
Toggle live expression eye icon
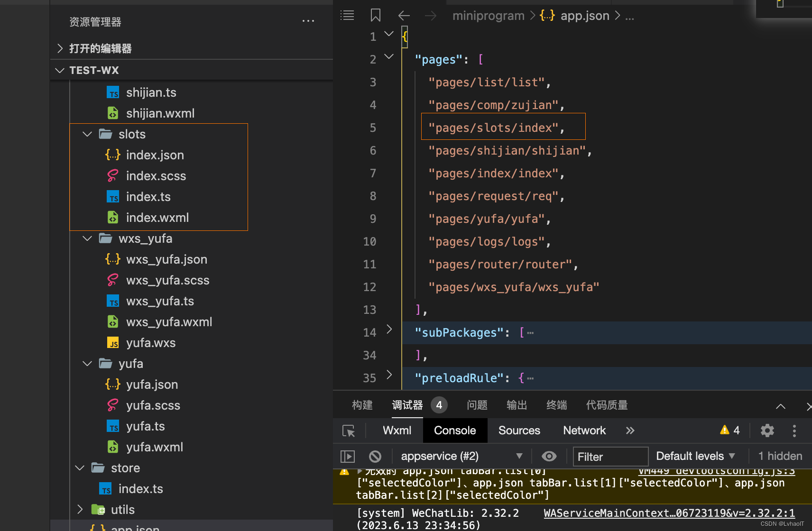[549, 456]
